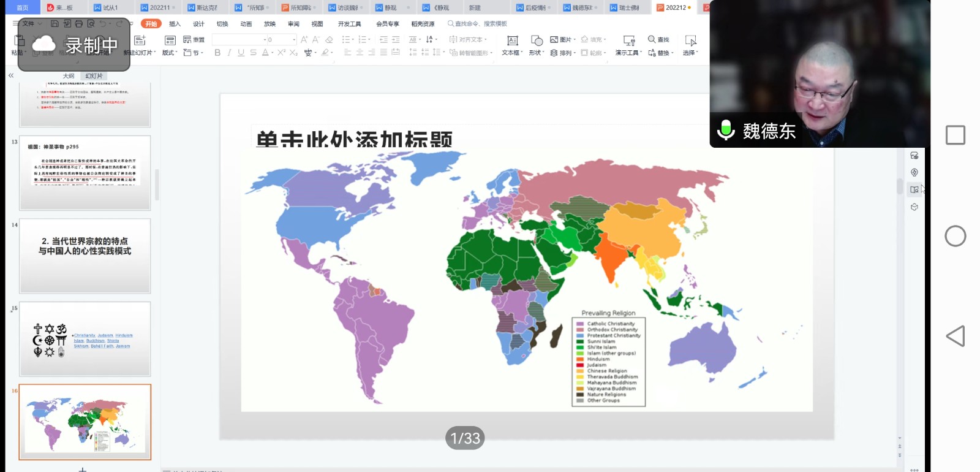Open the shapes (形状) gallery

(x=537, y=41)
